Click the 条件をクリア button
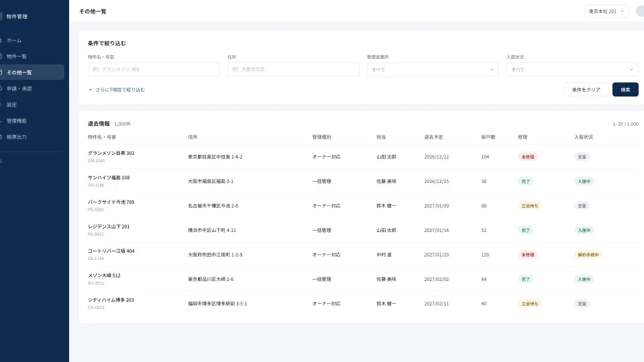The width and height of the screenshot is (644, 362). click(586, 89)
